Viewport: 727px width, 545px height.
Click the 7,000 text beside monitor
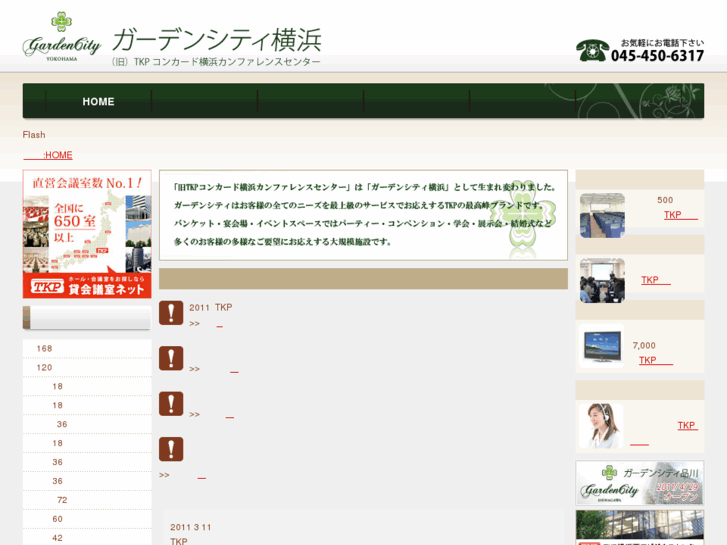[x=644, y=345]
